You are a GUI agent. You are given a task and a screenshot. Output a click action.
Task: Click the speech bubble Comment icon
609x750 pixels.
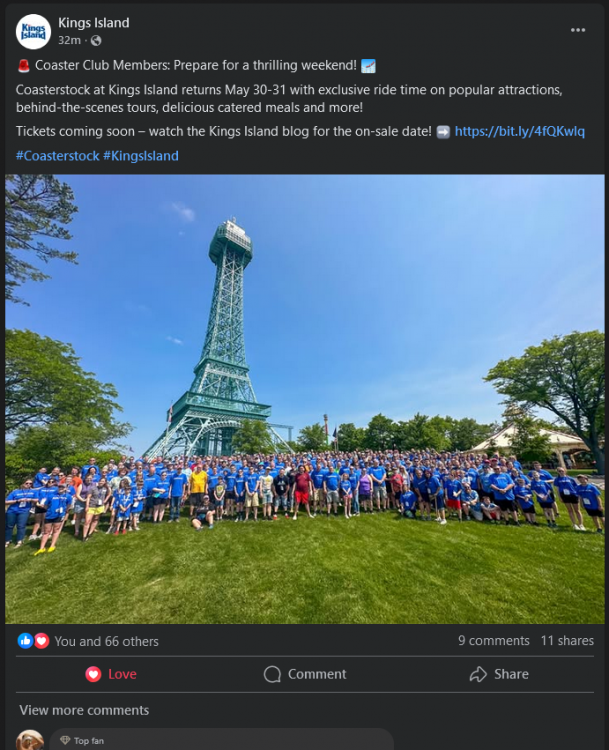coord(272,674)
